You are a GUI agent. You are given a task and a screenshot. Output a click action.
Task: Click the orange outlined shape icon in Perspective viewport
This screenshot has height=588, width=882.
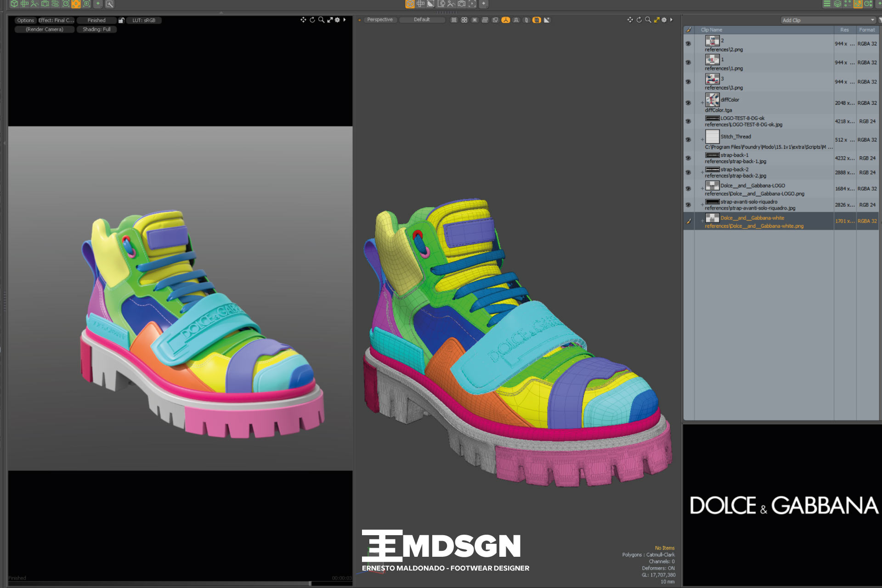(537, 20)
